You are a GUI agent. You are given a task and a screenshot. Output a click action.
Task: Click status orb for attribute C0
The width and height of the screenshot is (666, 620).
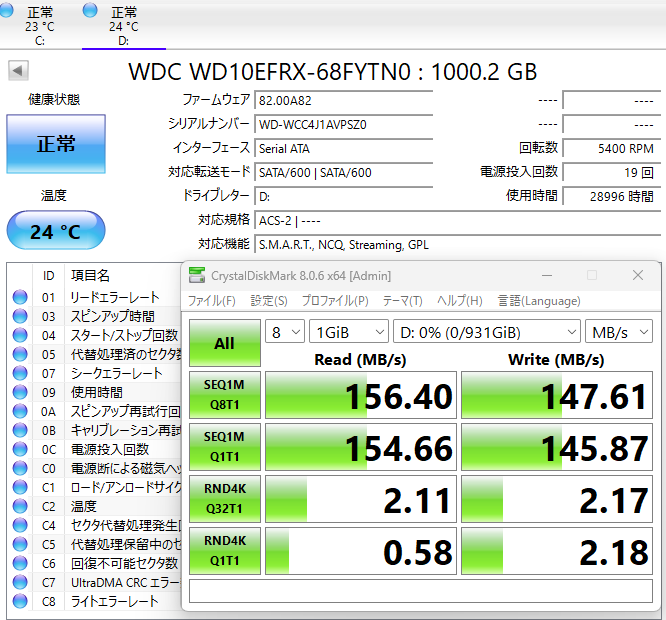[x=20, y=468]
